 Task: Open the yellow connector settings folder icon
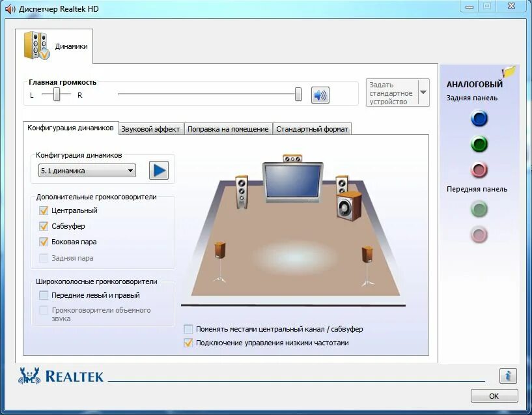point(509,71)
